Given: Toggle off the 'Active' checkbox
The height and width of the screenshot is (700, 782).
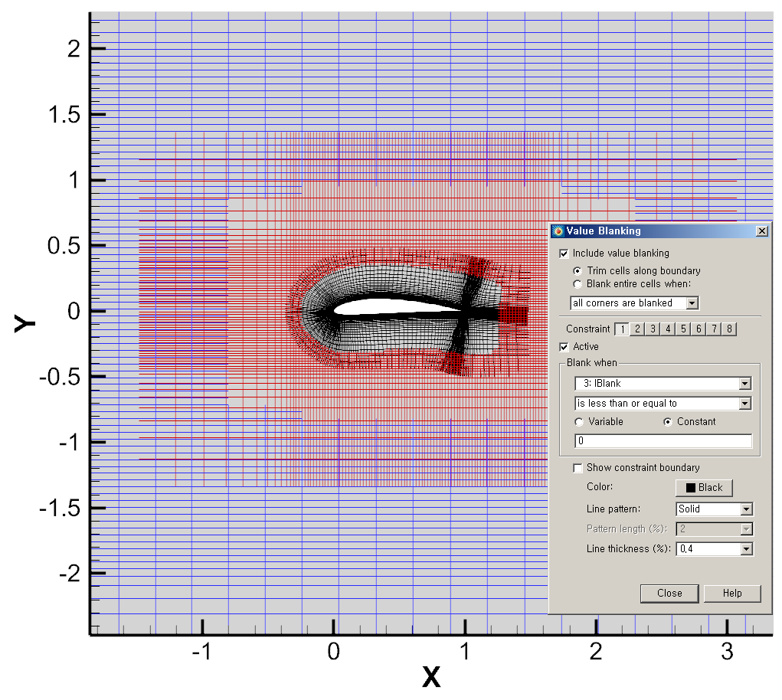Looking at the screenshot, I should (564, 346).
